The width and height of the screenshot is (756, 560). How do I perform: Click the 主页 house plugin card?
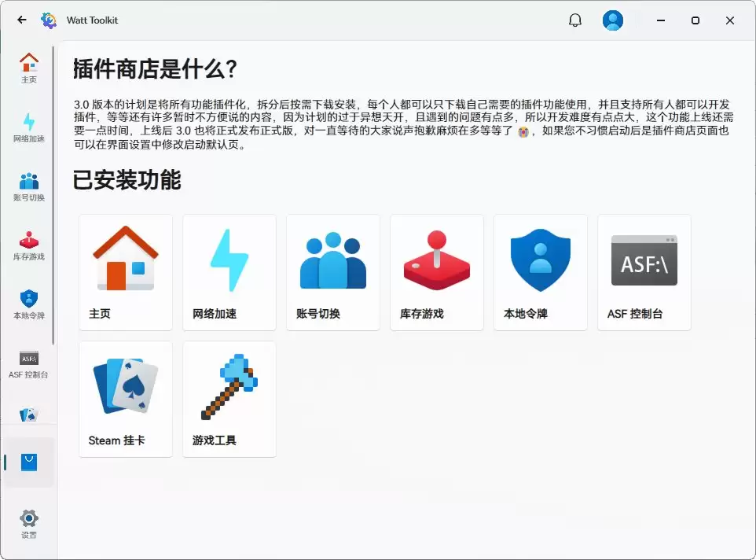126,272
